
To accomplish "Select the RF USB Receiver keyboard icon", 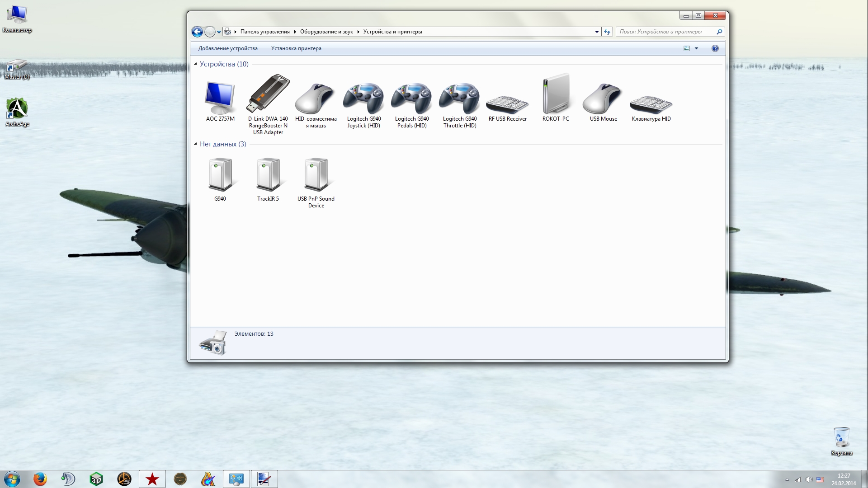I will coord(507,104).
